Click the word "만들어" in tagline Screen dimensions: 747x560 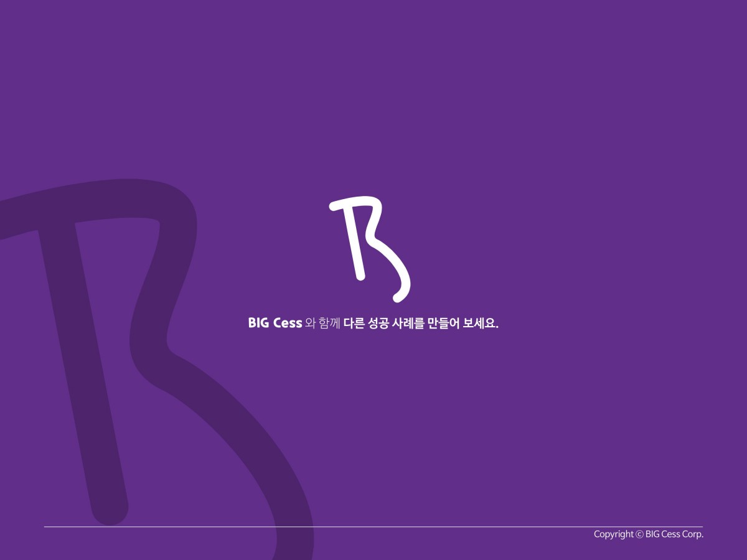click(x=444, y=324)
